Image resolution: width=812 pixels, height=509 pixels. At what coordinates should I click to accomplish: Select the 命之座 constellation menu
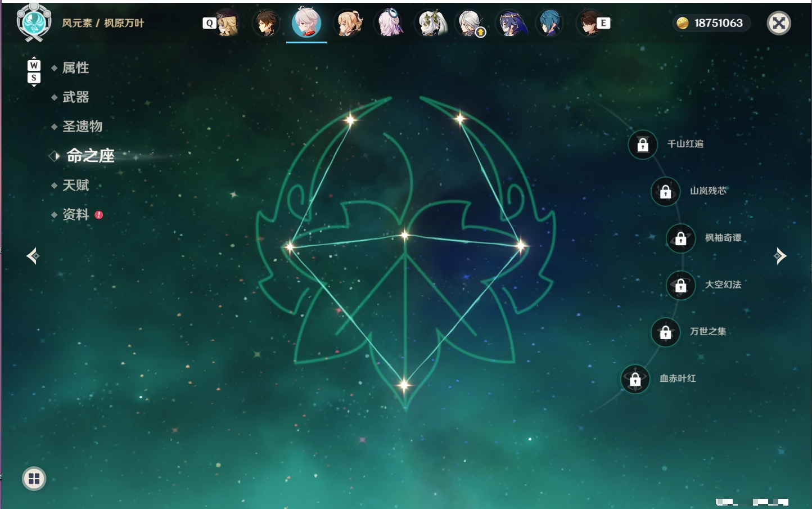91,156
